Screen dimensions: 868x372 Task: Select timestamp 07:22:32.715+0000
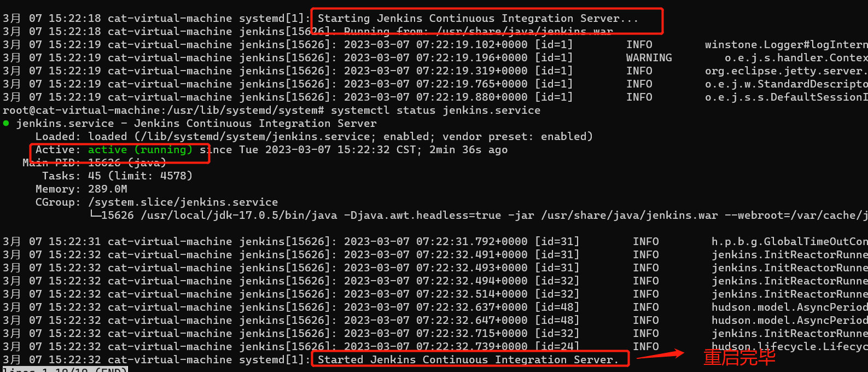tap(471, 334)
